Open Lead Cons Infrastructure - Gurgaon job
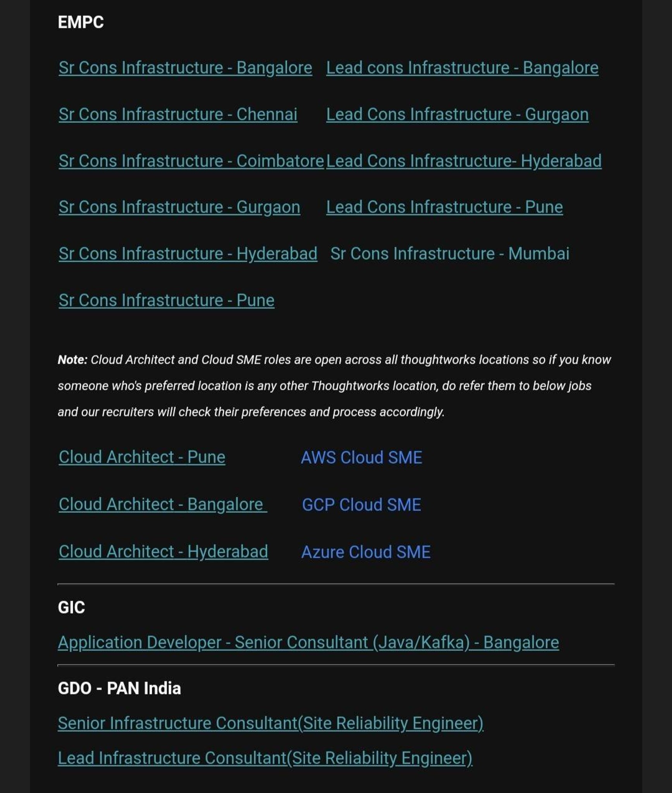The width and height of the screenshot is (672, 793). [457, 115]
